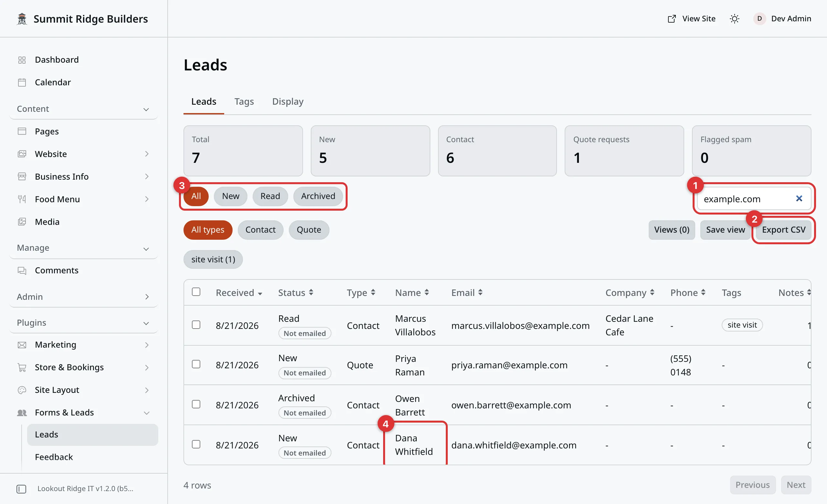Image resolution: width=827 pixels, height=504 pixels.
Task: Check the select-all checkbox in table header
Action: click(x=196, y=292)
